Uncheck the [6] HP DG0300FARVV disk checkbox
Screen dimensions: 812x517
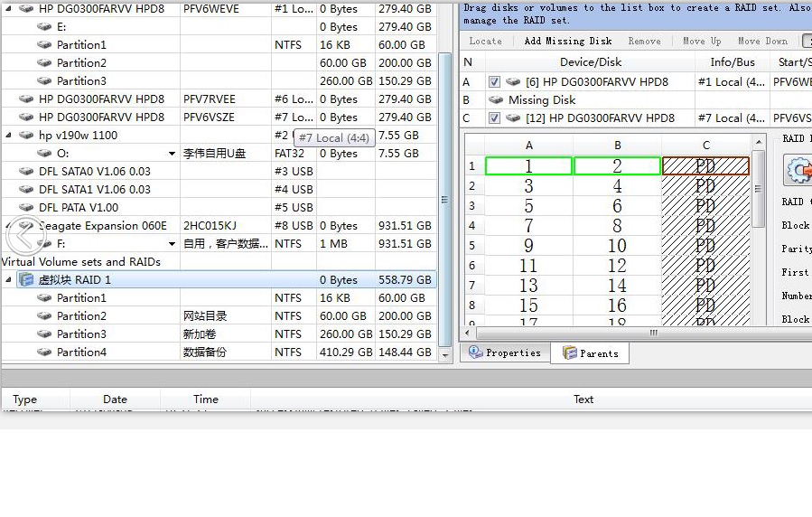tap(494, 82)
